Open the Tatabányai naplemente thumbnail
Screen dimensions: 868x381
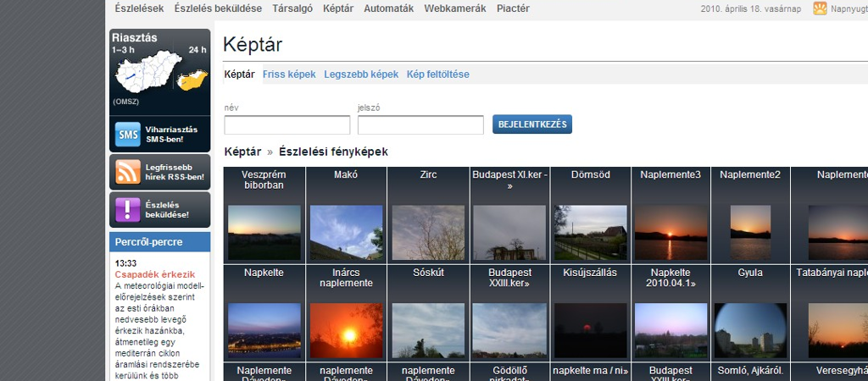tap(838, 330)
